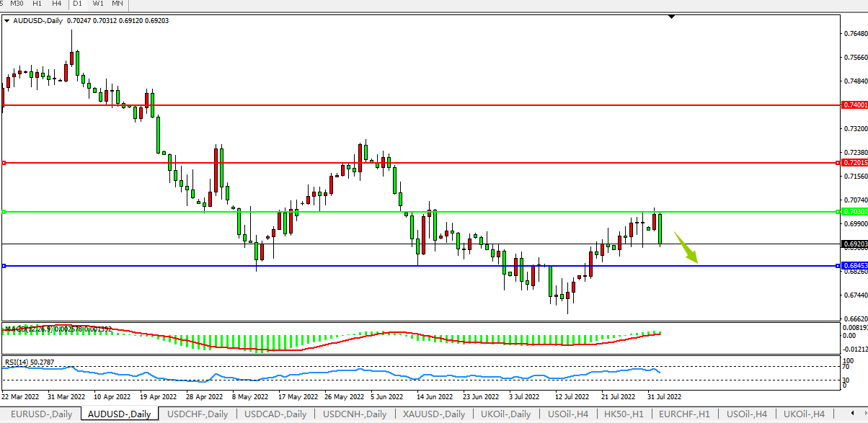Screen dimensions: 868x423
Task: Select the H1 timeframe button
Action: [x=37, y=4]
